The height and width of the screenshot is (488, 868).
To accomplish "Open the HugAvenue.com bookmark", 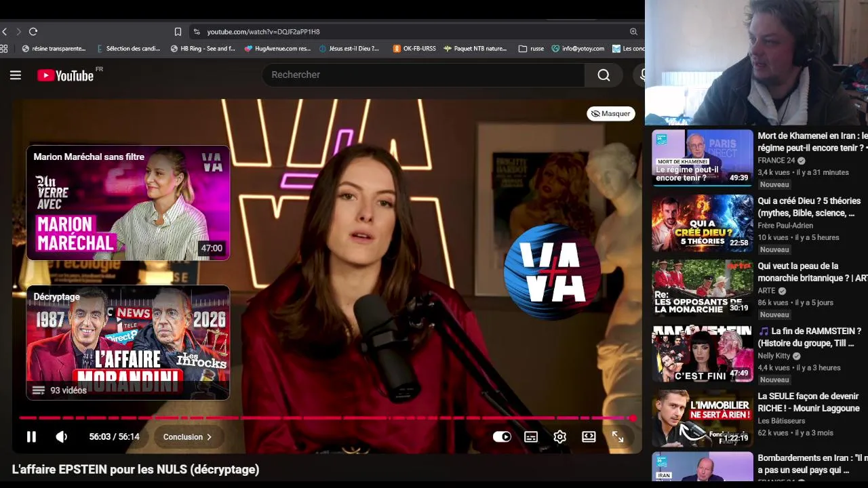I will 277,49.
